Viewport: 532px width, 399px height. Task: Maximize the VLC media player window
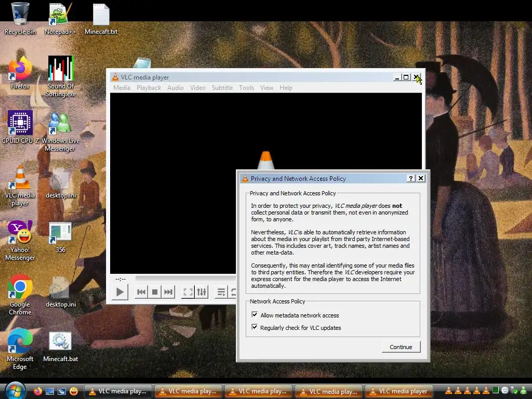point(406,77)
